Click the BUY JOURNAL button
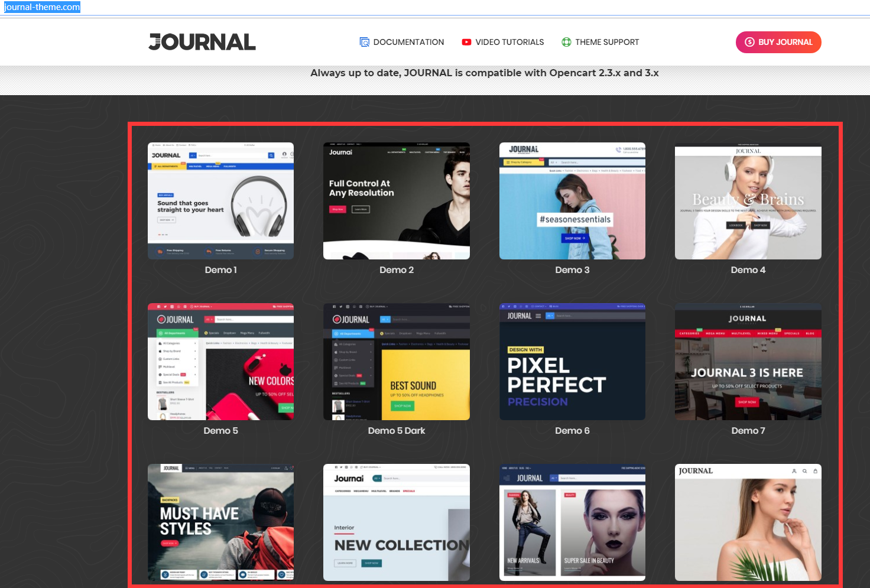The image size is (870, 588). click(778, 42)
